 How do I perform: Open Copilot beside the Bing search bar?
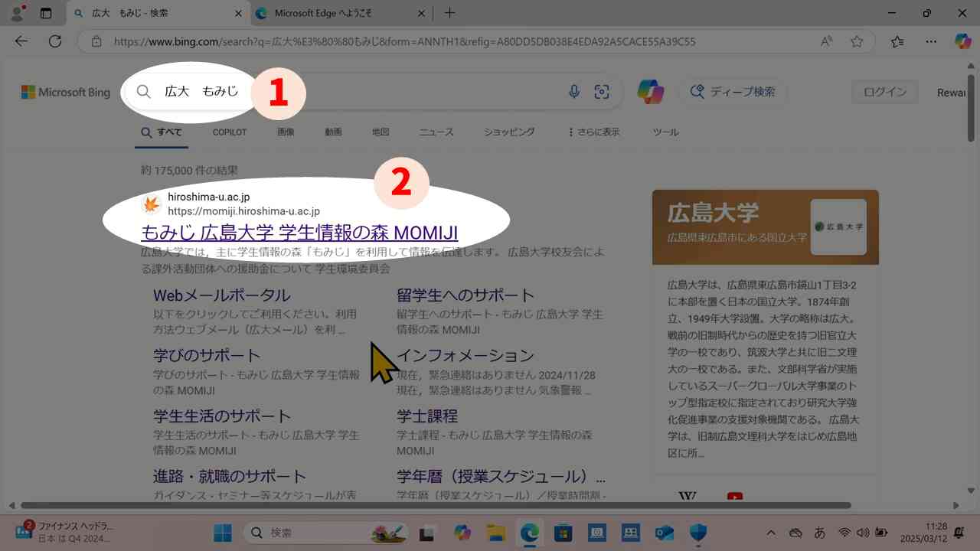[650, 92]
